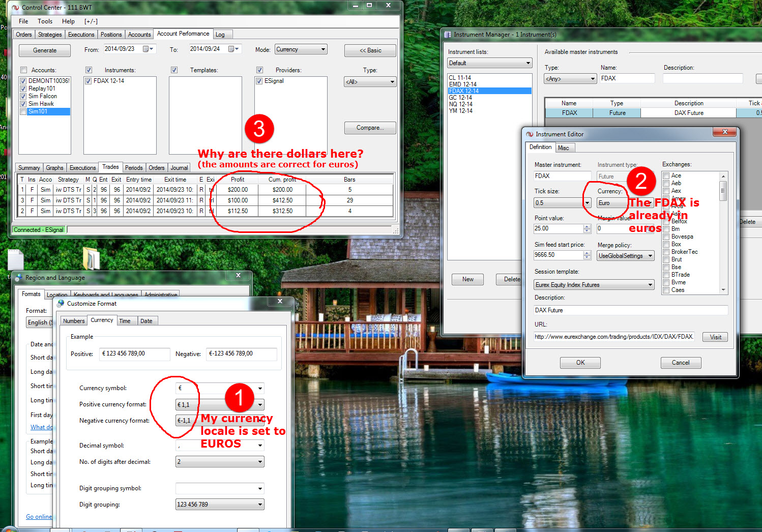Screen dimensions: 762x532
Task: Uncheck the ESignal provider checkbox
Action: click(x=259, y=81)
